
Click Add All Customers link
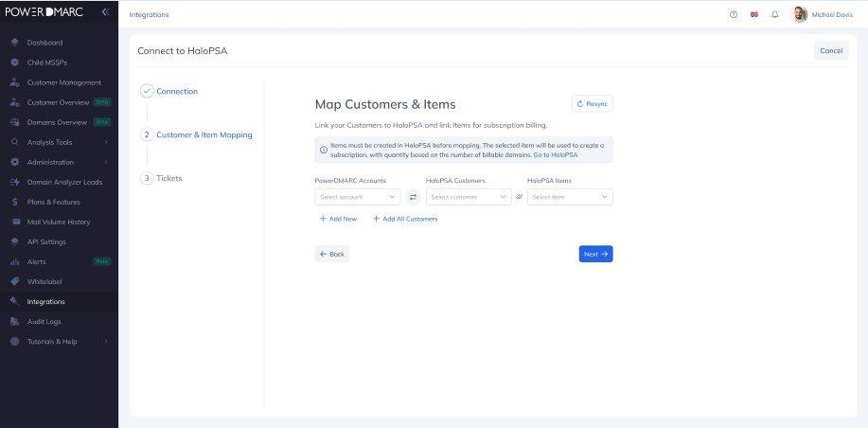(405, 219)
